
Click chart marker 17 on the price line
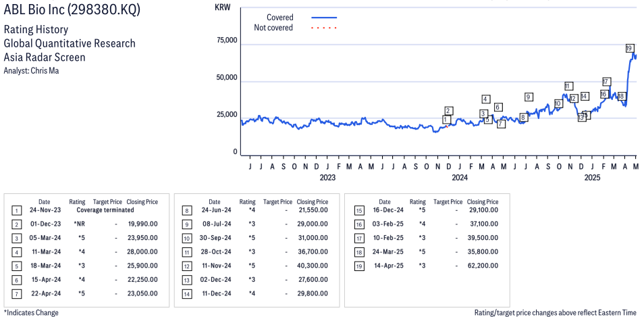click(x=606, y=81)
